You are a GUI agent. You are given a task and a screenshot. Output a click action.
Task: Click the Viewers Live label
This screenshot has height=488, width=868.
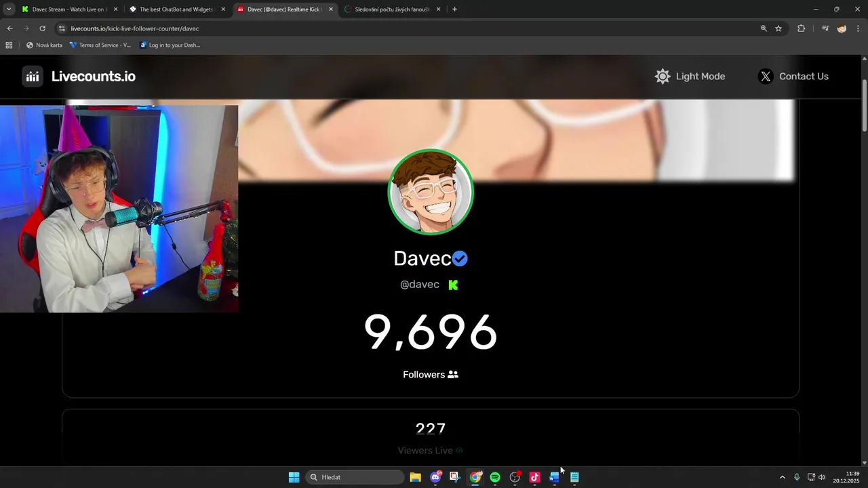click(425, 450)
